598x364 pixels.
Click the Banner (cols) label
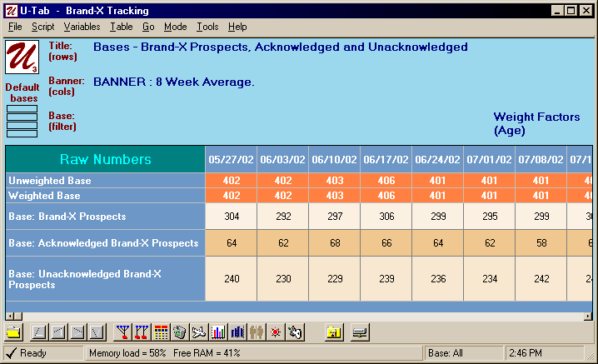point(67,87)
